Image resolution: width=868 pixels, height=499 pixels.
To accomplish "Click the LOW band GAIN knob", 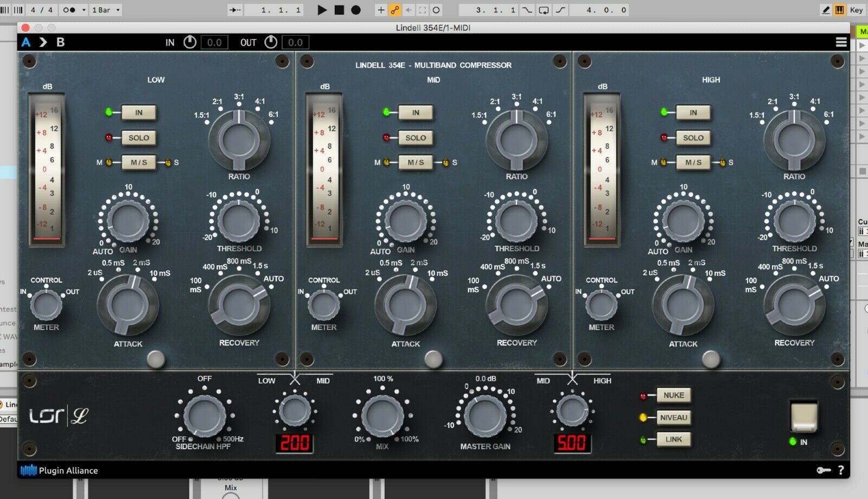I will click(128, 220).
